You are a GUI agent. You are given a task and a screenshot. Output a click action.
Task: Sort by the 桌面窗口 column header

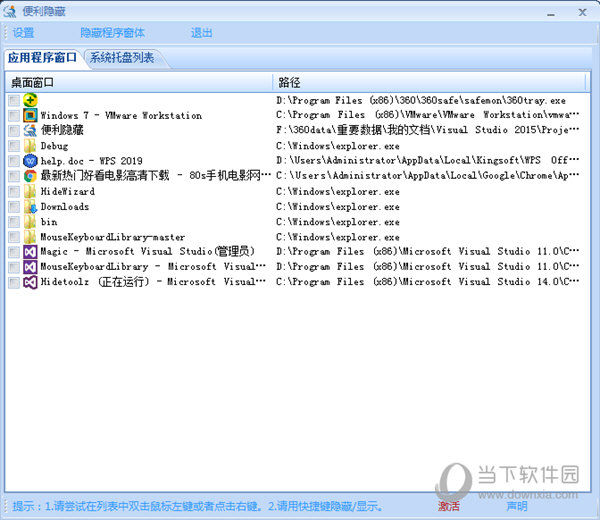[x=139, y=82]
